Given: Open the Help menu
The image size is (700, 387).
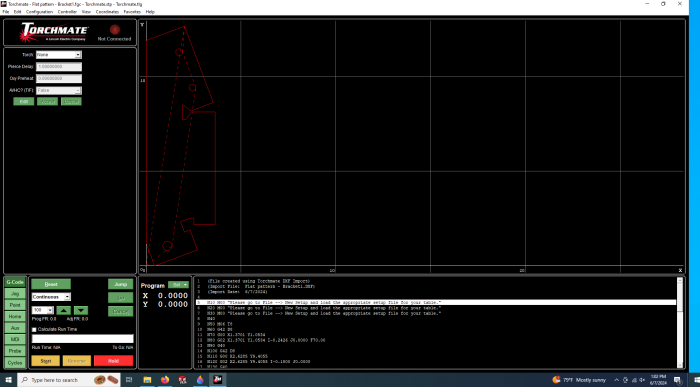Looking at the screenshot, I should click(150, 12).
